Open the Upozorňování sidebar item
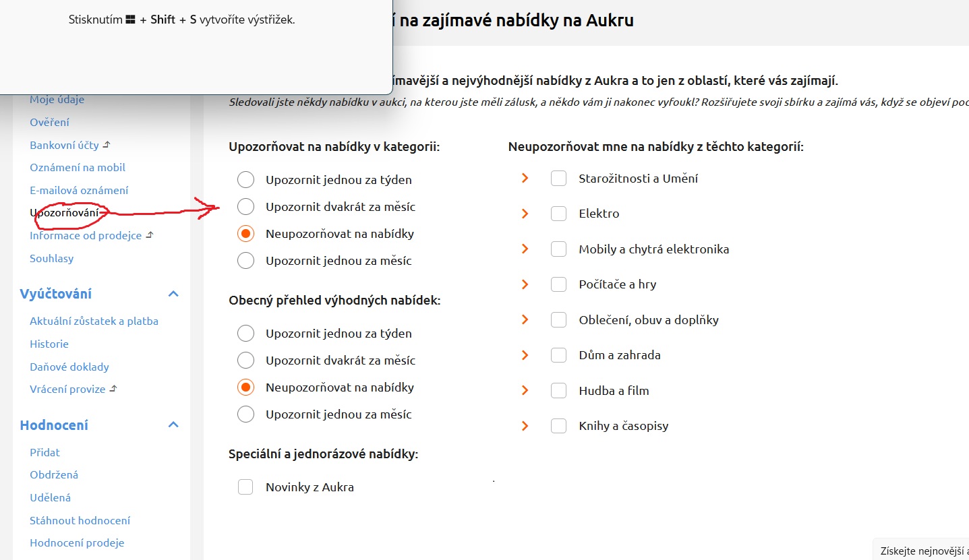The height and width of the screenshot is (560, 969). click(64, 213)
